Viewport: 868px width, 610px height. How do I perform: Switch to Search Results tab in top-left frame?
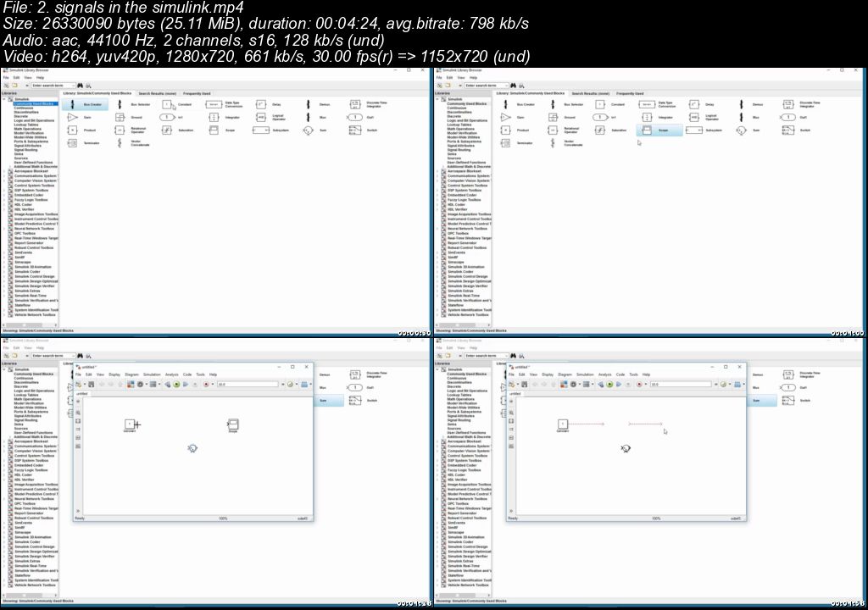tap(158, 93)
